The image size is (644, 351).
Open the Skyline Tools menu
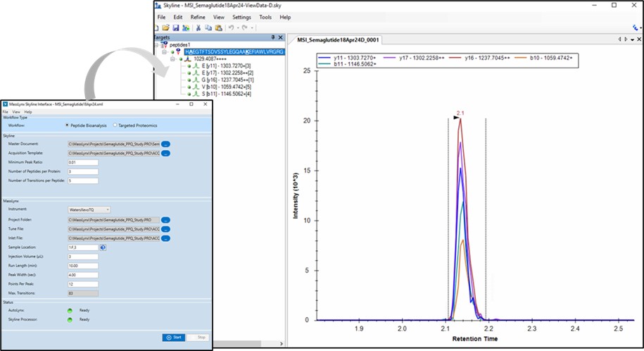[x=265, y=18]
